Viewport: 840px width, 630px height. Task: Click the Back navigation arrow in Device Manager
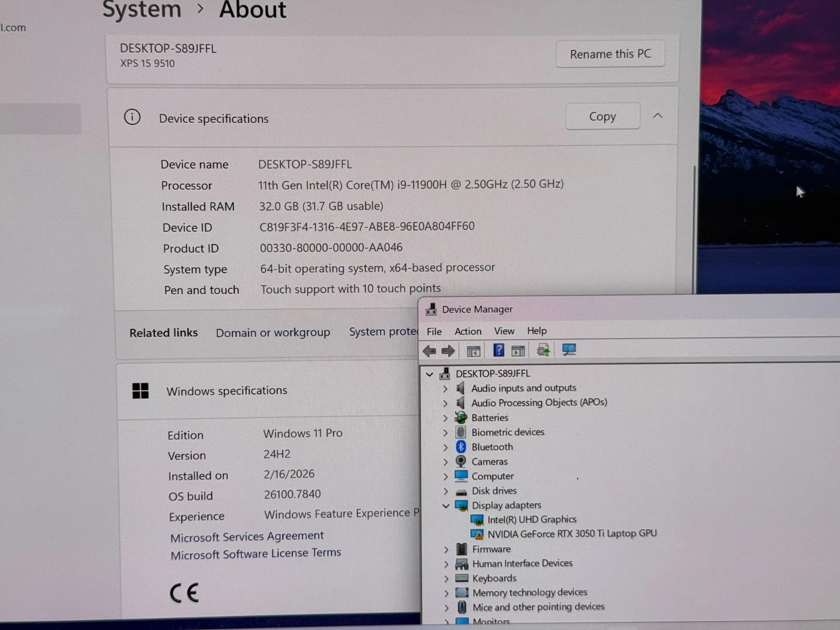point(429,350)
